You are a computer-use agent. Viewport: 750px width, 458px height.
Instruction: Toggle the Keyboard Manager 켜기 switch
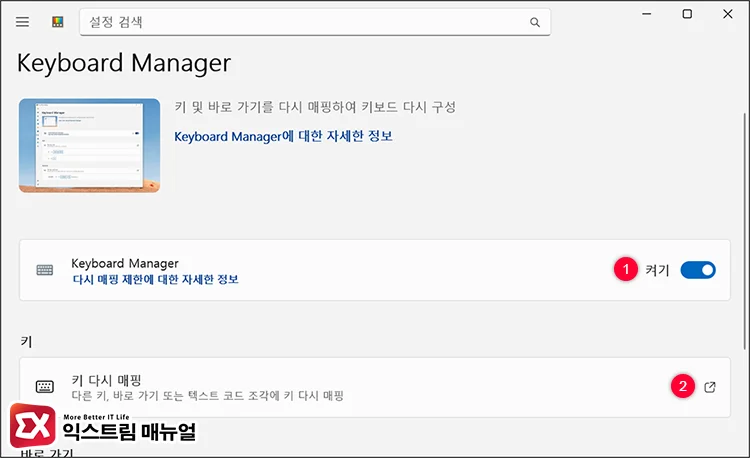pos(698,270)
